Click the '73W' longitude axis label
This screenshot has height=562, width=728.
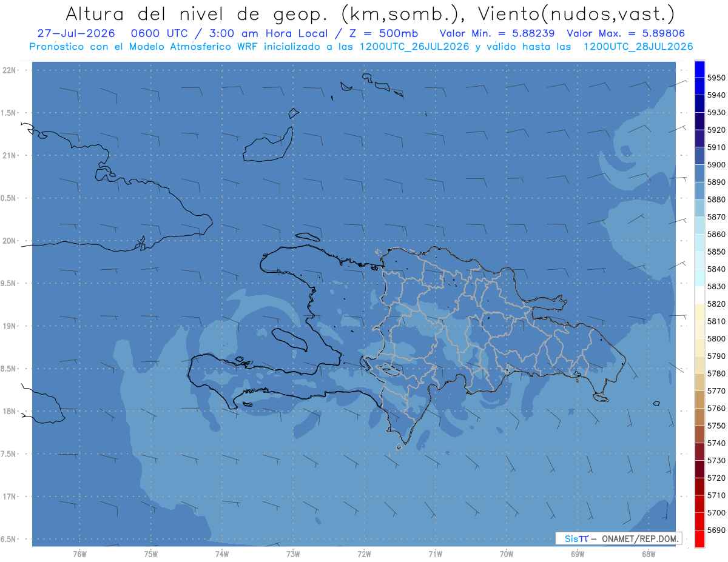click(x=293, y=554)
